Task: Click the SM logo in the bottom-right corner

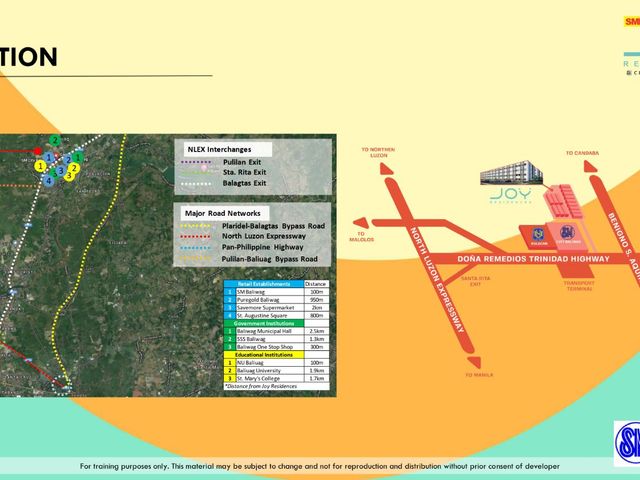Action: click(x=627, y=443)
